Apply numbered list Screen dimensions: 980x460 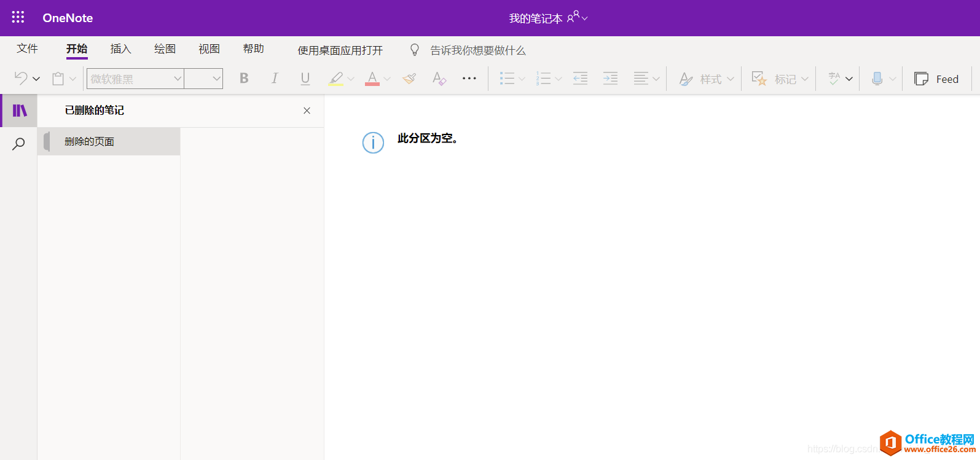click(x=543, y=79)
